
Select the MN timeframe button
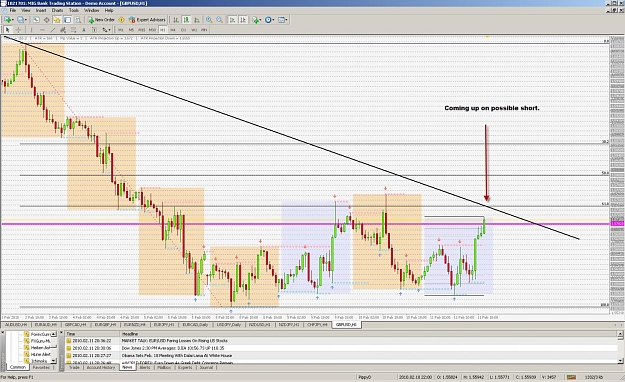(x=204, y=30)
